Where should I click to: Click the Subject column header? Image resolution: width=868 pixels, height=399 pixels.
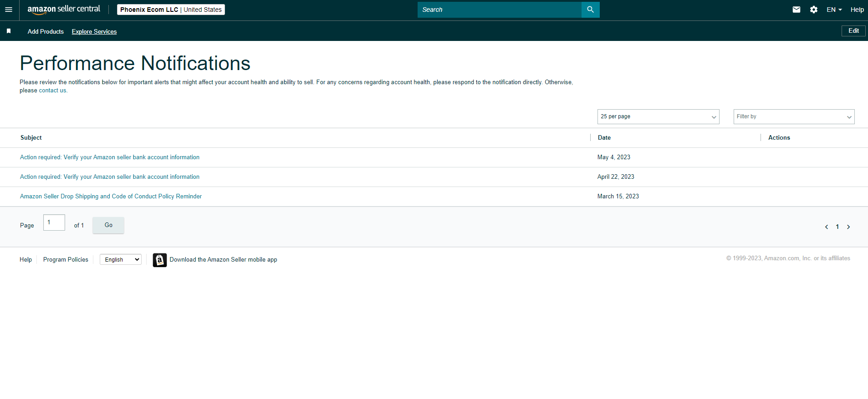click(31, 138)
